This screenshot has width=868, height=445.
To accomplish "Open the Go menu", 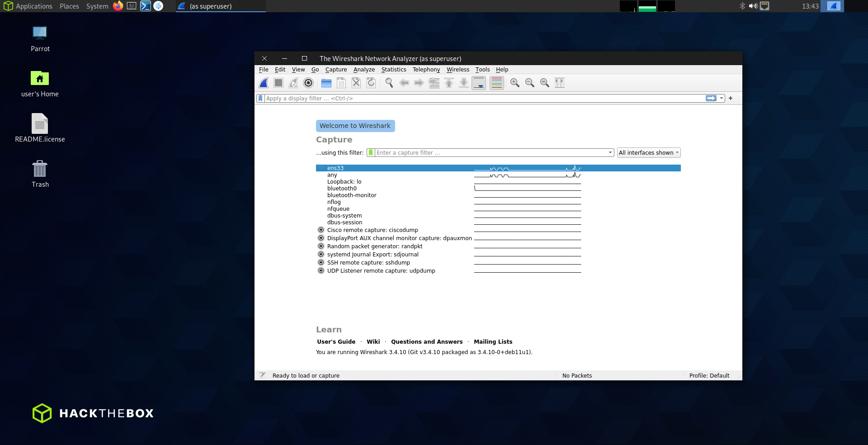I will tap(315, 70).
